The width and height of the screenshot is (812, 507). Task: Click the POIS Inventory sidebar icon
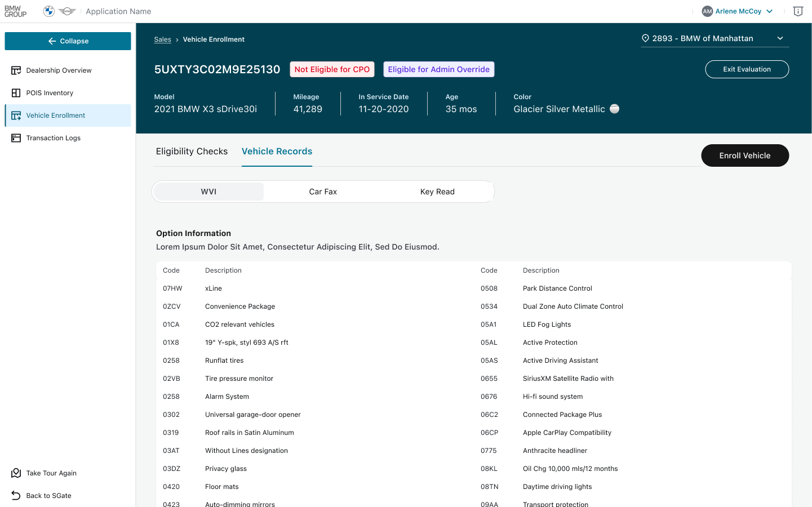(16, 93)
